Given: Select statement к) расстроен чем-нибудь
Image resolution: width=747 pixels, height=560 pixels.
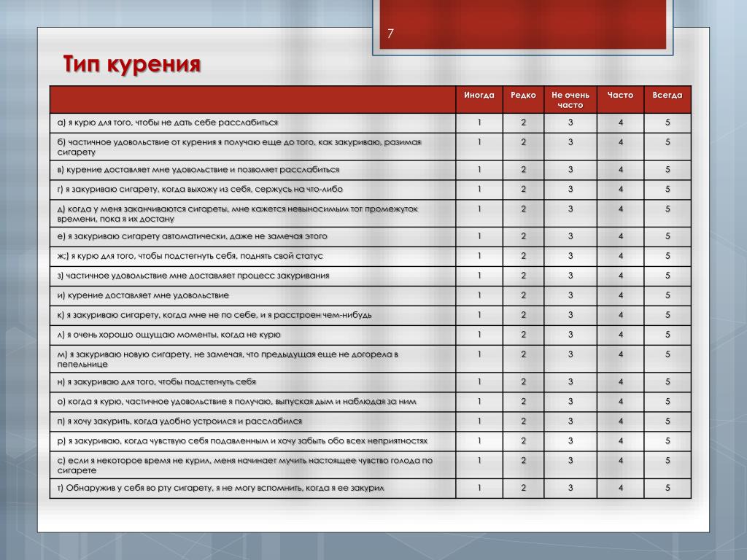Looking at the screenshot, I should click(x=214, y=315).
